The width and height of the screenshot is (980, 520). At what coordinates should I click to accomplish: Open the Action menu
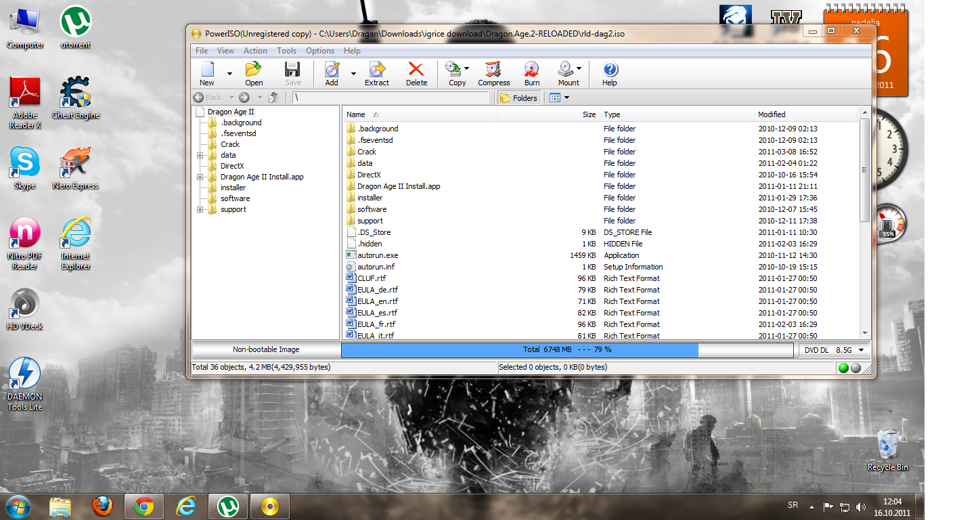click(255, 51)
